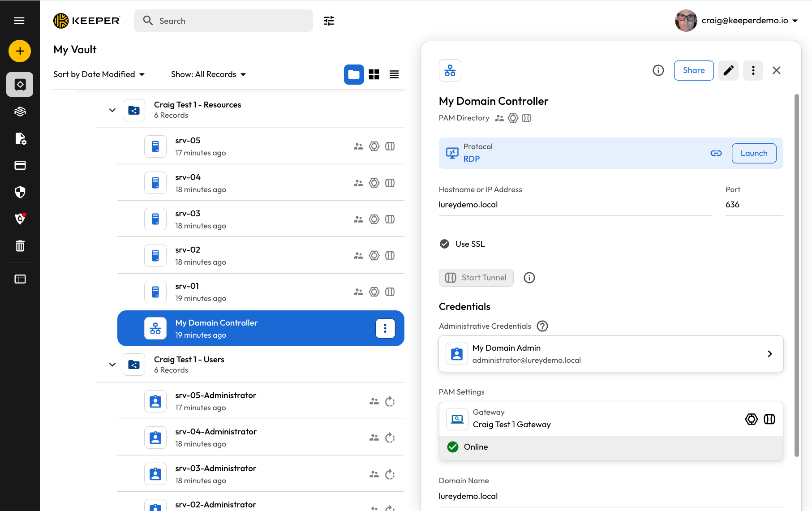The width and height of the screenshot is (812, 511).
Task: Switch to list view layout
Action: click(x=394, y=74)
